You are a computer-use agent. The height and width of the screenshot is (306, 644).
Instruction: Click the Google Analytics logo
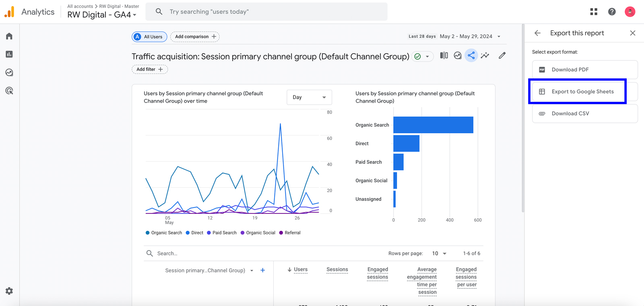[x=9, y=12]
